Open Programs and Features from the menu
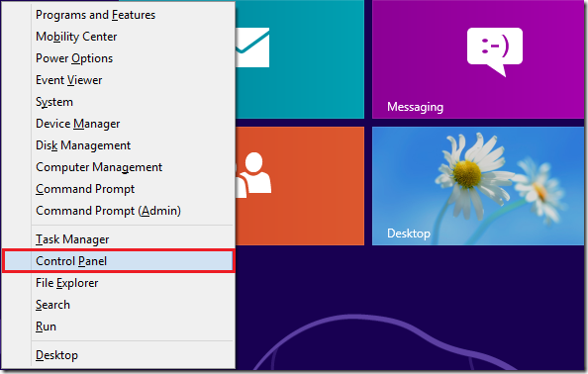Viewport: 588px width, 374px height. (119, 15)
